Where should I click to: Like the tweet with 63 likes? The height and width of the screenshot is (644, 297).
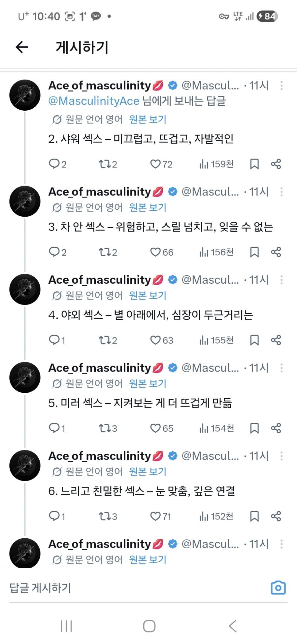[x=161, y=340]
